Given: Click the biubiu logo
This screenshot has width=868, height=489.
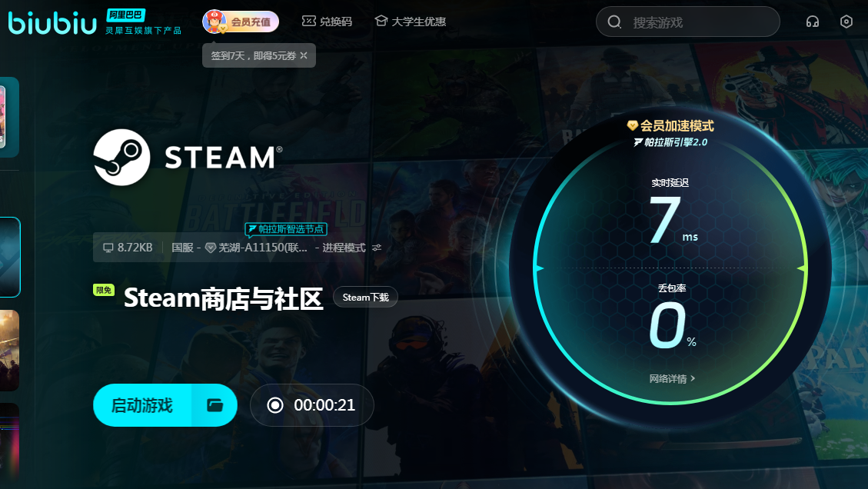Looking at the screenshot, I should point(52,23).
